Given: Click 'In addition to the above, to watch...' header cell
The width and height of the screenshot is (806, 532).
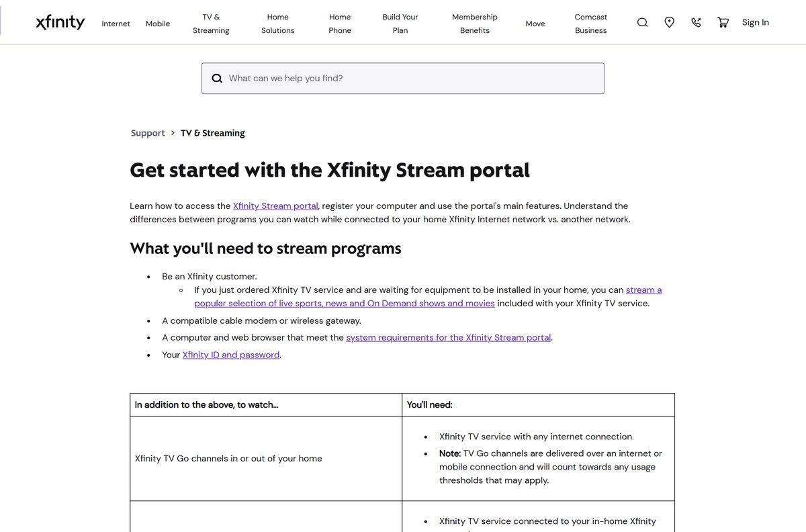Looking at the screenshot, I should point(266,405).
